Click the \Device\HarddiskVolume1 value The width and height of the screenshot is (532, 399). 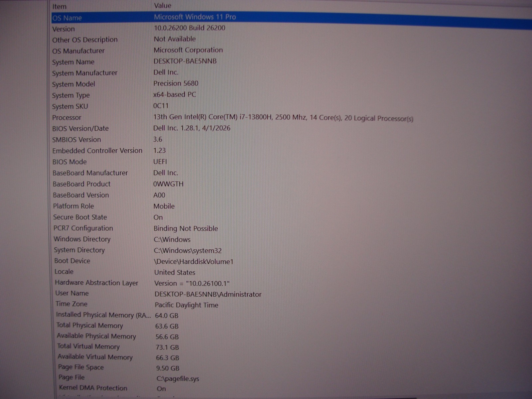(194, 262)
